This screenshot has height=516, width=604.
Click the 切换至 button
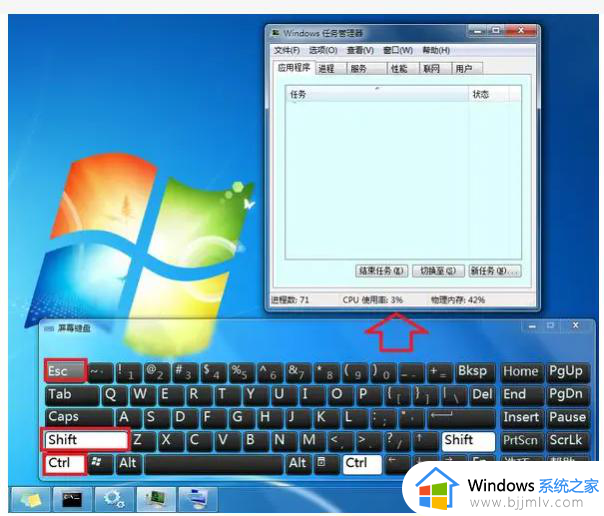tap(438, 271)
